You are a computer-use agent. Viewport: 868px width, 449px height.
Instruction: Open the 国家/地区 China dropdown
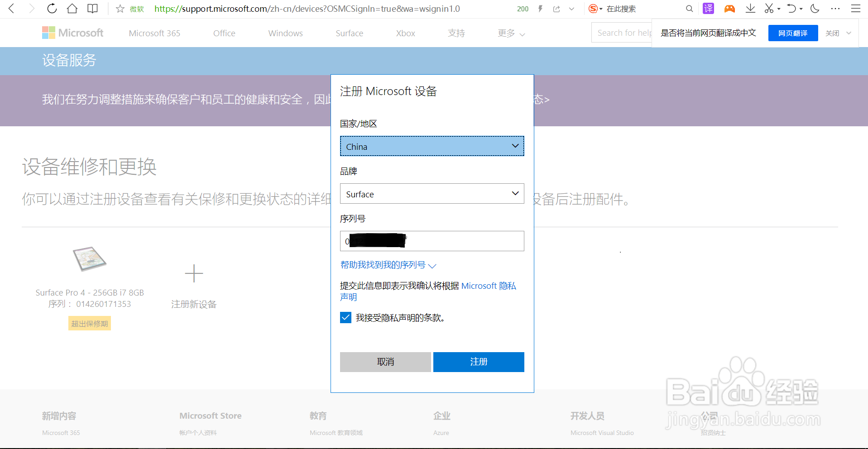[x=432, y=146]
